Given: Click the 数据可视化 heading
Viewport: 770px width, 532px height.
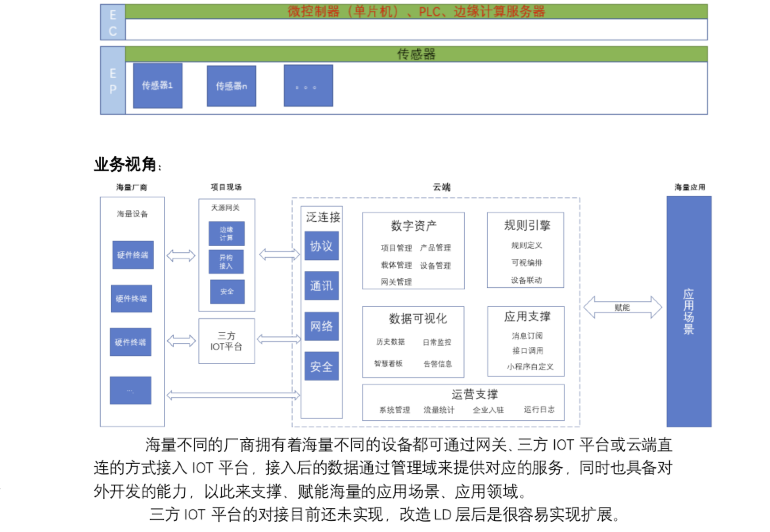Looking at the screenshot, I should (418, 319).
